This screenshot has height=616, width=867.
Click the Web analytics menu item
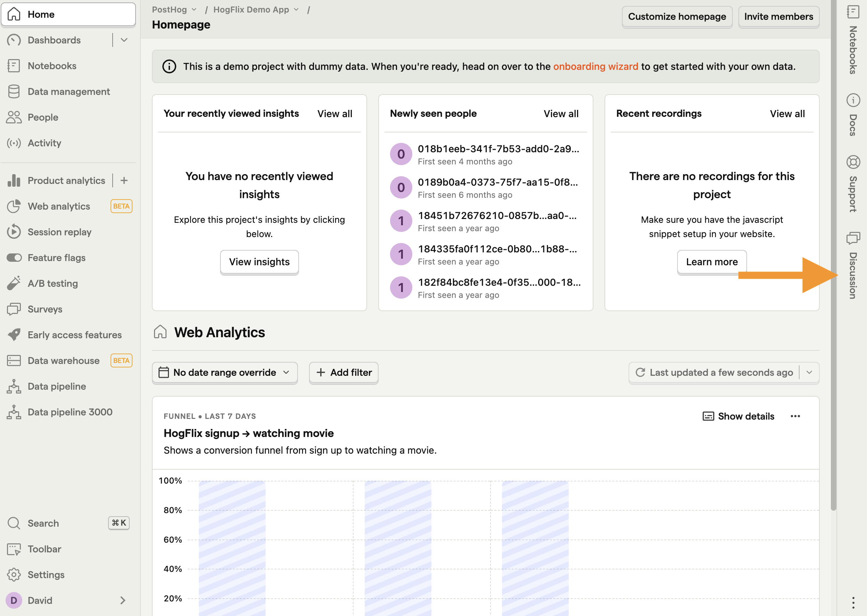(58, 206)
